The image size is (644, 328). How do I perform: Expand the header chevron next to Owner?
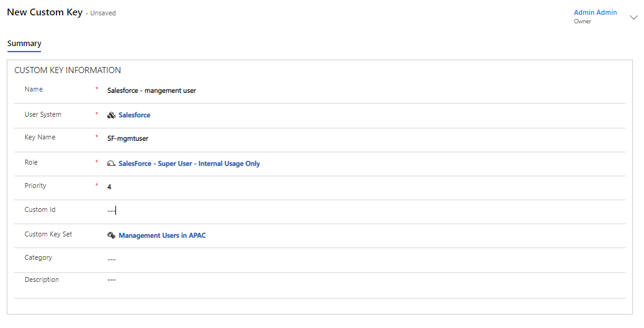(634, 18)
